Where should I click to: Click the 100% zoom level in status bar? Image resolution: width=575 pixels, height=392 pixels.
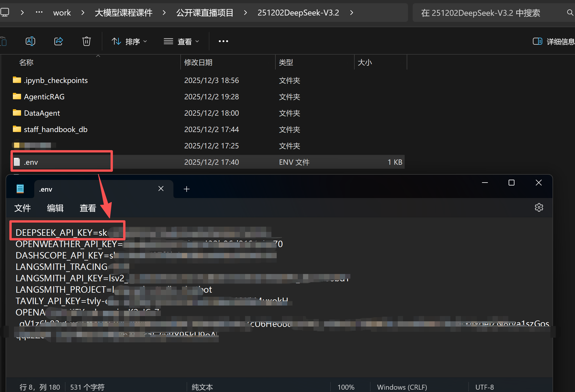pyautogui.click(x=346, y=387)
